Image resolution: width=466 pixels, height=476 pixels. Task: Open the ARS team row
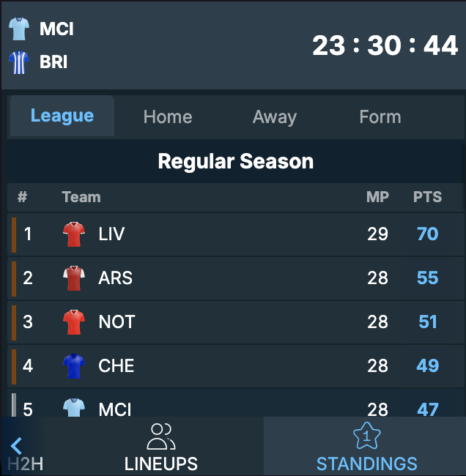pyautogui.click(x=236, y=278)
